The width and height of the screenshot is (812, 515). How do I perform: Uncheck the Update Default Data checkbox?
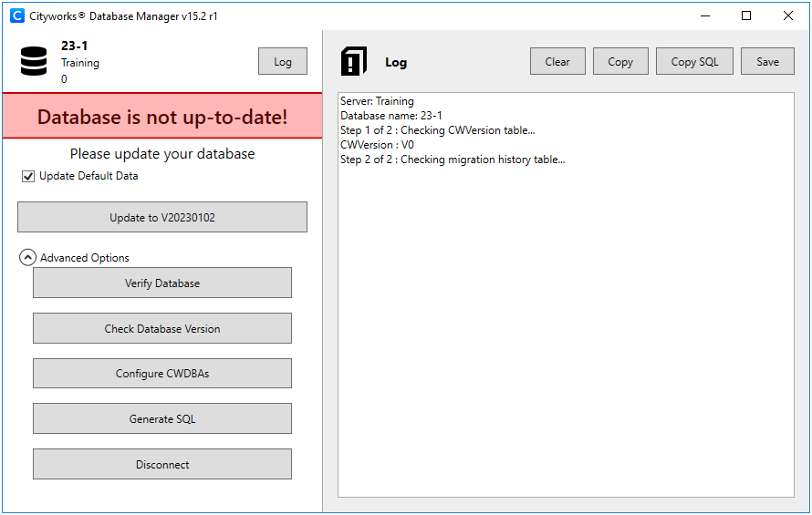28,176
